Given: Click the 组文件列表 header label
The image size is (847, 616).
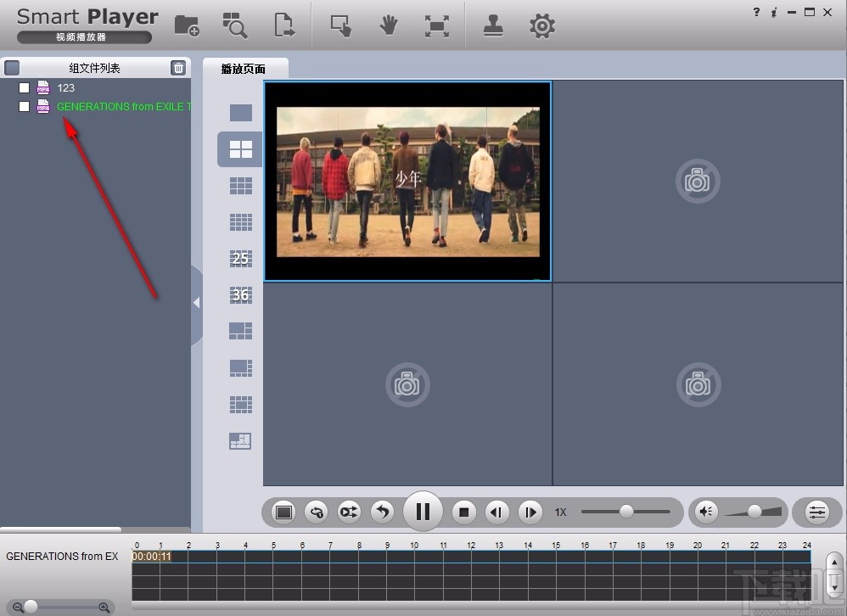Looking at the screenshot, I should click(x=94, y=68).
